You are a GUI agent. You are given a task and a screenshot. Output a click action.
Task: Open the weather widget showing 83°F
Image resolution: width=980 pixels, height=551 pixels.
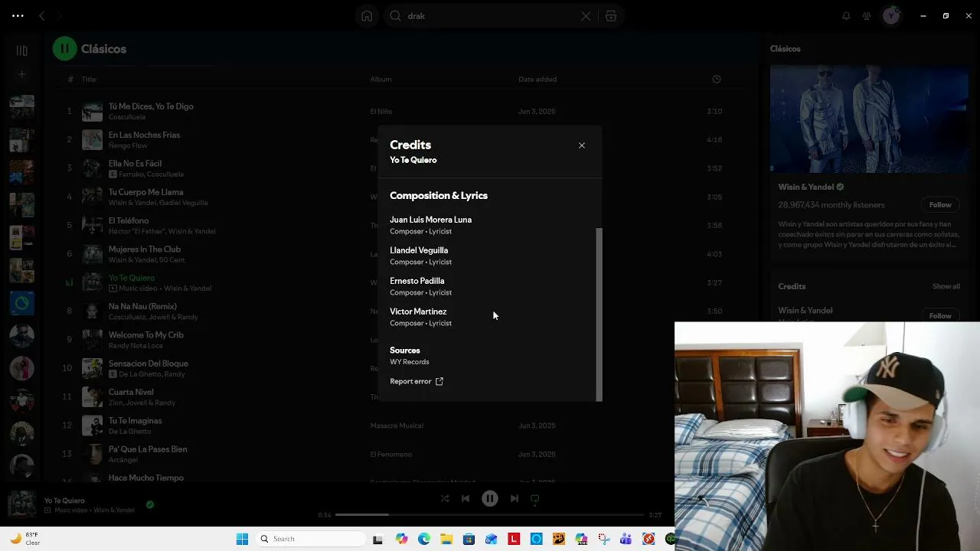[24, 539]
